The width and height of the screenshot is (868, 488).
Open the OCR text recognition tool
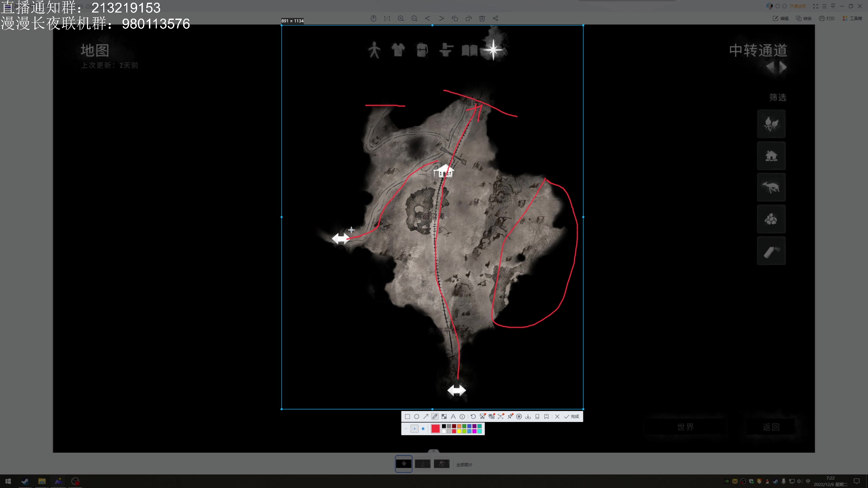click(500, 417)
